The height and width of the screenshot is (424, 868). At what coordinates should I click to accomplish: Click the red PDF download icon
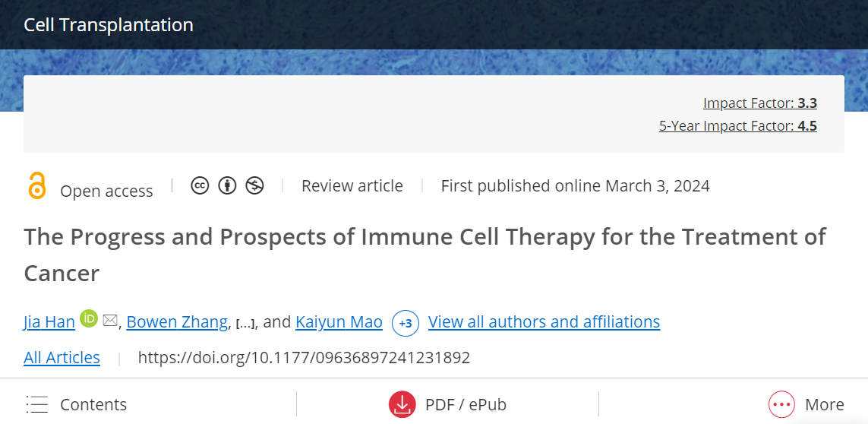coord(402,404)
